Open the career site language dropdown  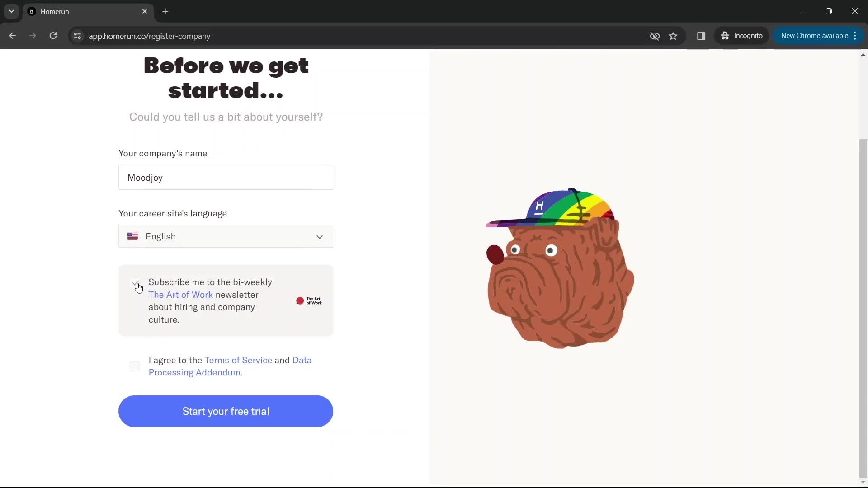pyautogui.click(x=226, y=236)
